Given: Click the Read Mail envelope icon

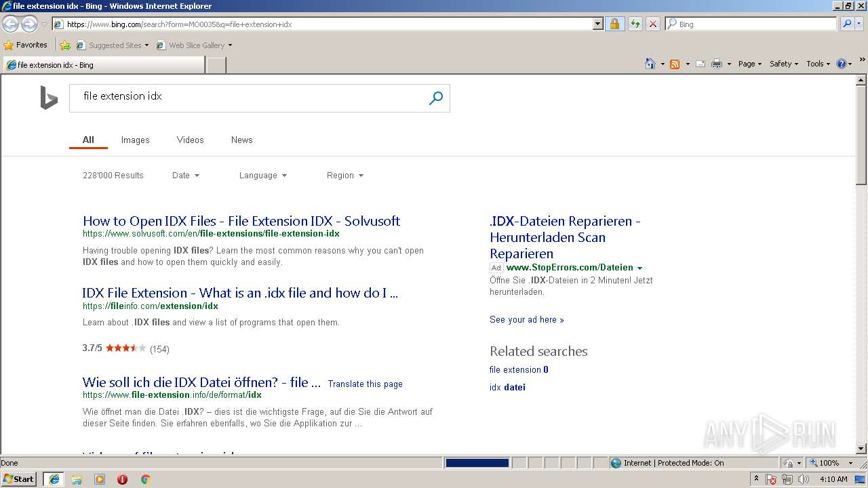Looking at the screenshot, I should (x=701, y=64).
